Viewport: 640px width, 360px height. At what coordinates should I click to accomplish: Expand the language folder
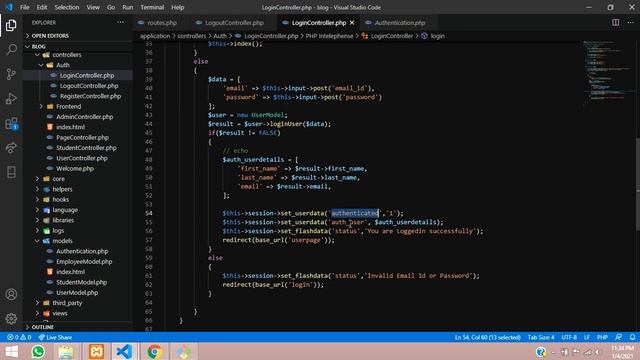pos(64,210)
